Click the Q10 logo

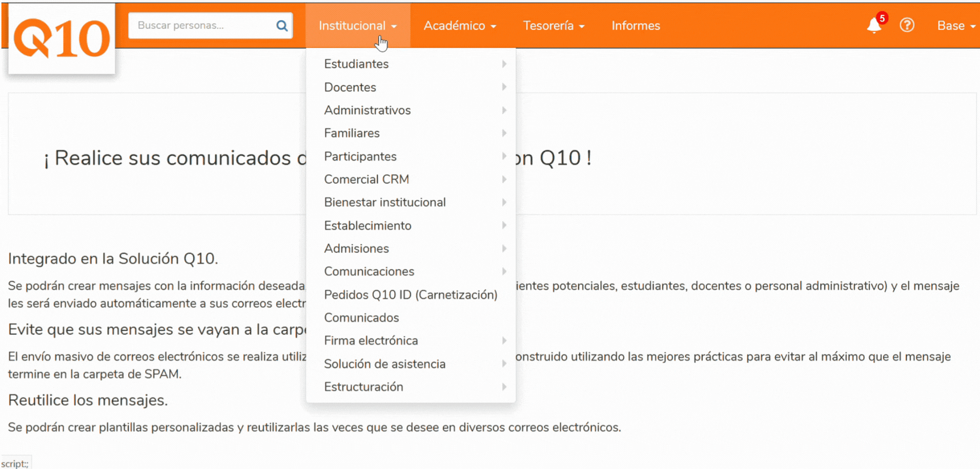tap(62, 38)
